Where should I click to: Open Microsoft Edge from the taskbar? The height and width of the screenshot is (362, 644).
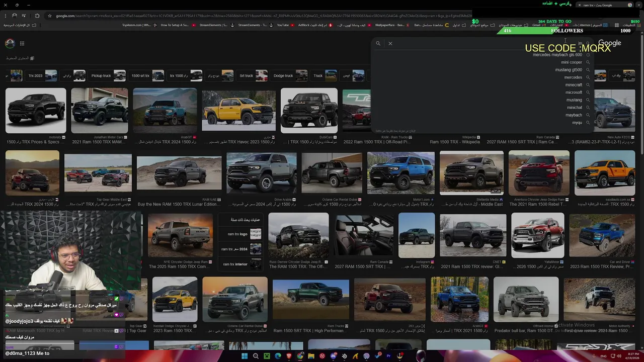278,356
